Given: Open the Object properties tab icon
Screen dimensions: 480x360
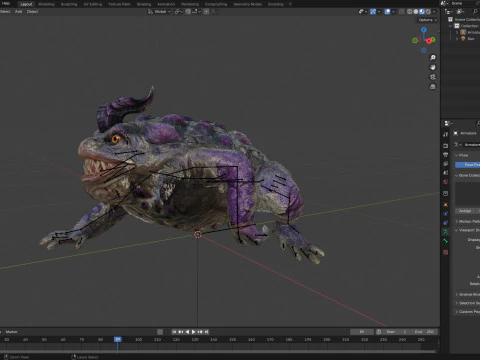Looking at the screenshot, I should 446,204.
